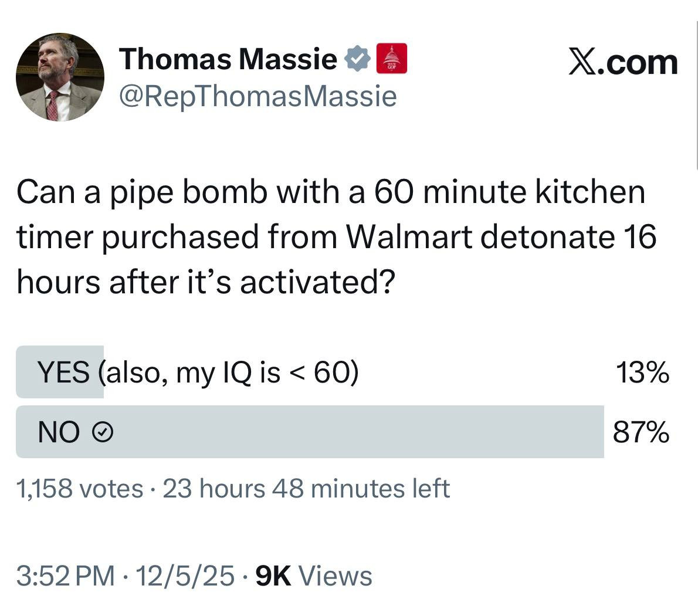The height and width of the screenshot is (616, 698).
Task: Click the 23 hours 48 minutes left text
Action: pyautogui.click(x=306, y=489)
